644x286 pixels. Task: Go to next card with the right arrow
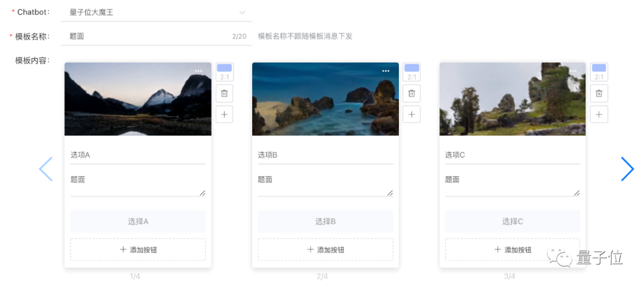[x=627, y=169]
